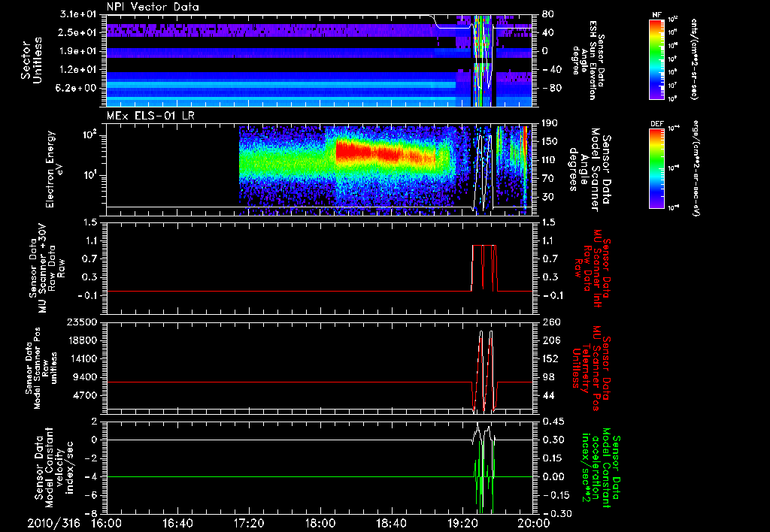Screen dimensions: 770x532
Task: Click the '260' telemetry tick label
Action: click(x=550, y=322)
